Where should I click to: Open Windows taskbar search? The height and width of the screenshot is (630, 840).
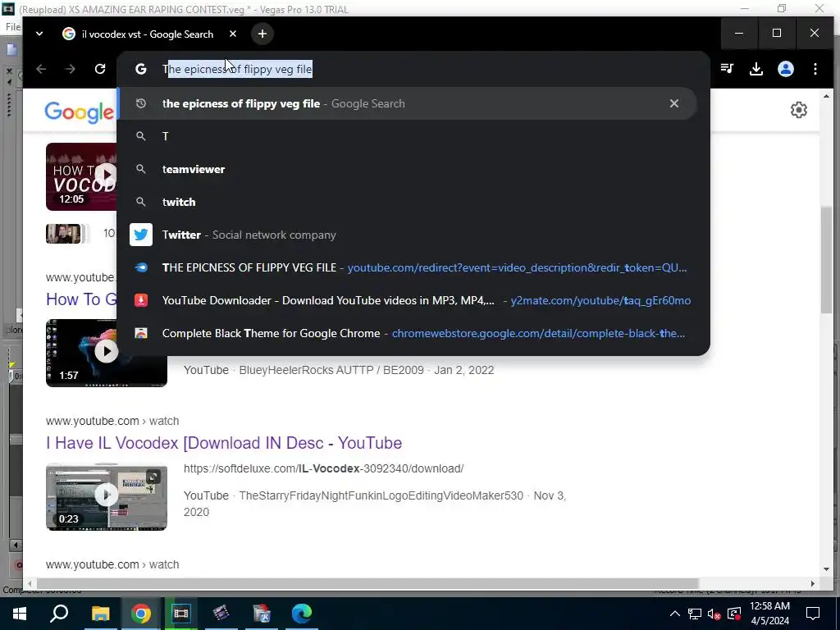point(59,614)
